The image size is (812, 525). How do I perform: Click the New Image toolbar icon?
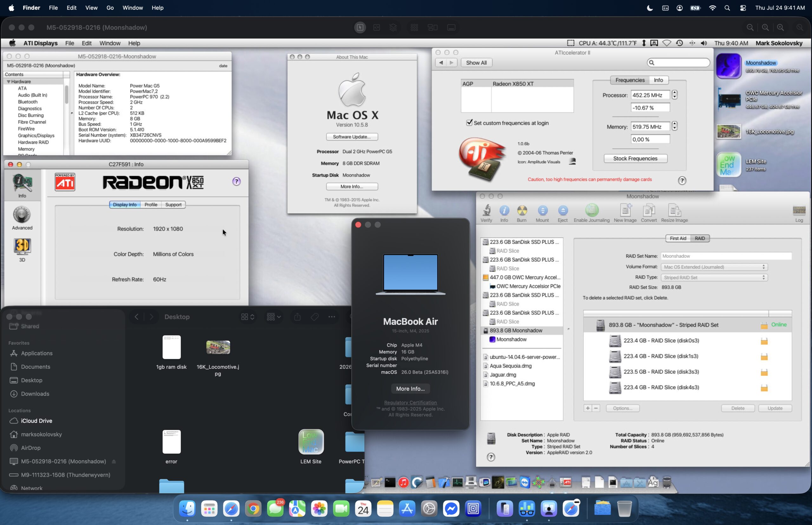[x=625, y=211]
